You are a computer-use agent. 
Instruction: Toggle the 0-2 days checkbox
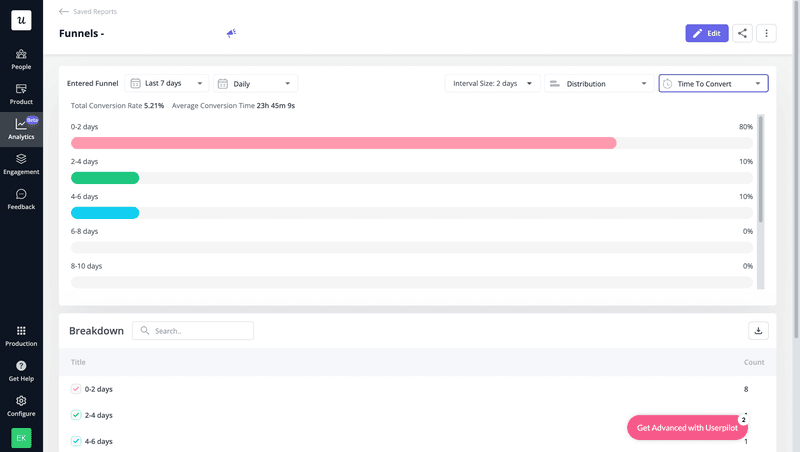pos(76,389)
